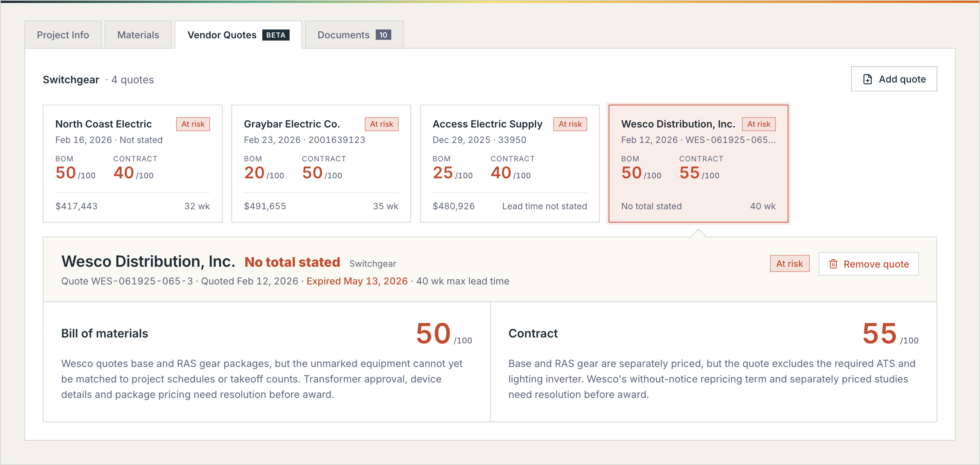The height and width of the screenshot is (465, 980).
Task: Click the Add quote button
Action: pos(894,79)
